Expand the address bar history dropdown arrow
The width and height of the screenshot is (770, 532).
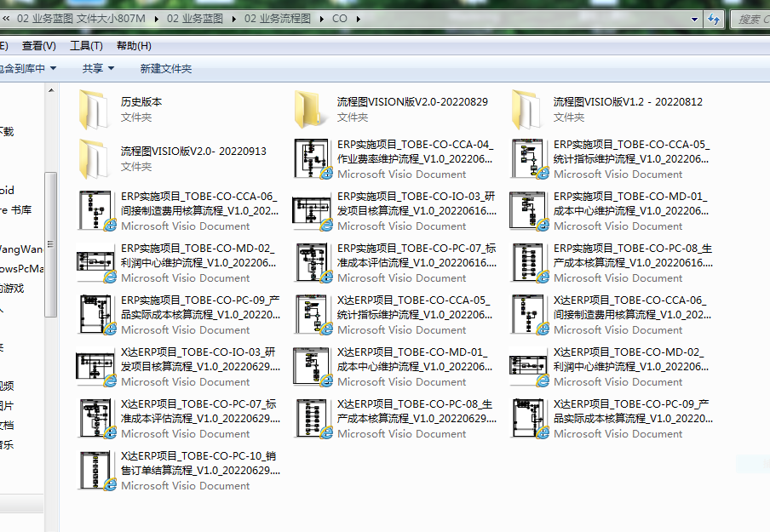pos(694,19)
